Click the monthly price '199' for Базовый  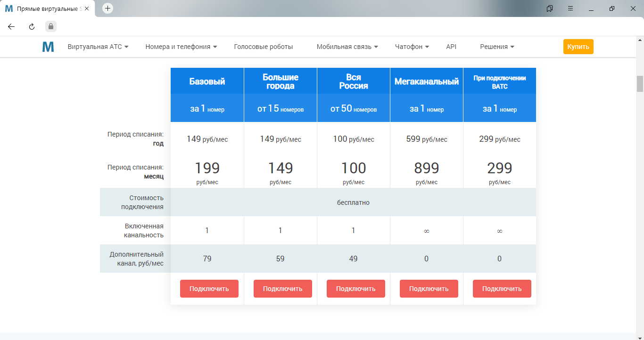[207, 168]
